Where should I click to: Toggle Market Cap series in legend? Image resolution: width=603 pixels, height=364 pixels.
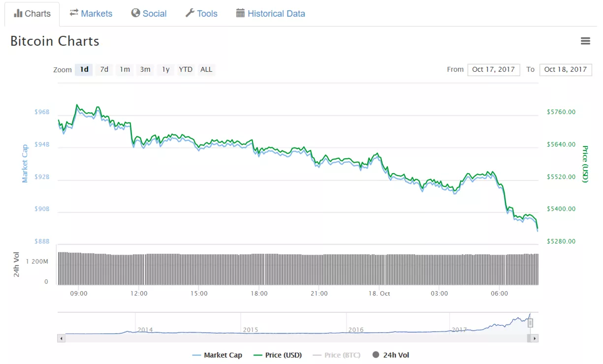(217, 355)
